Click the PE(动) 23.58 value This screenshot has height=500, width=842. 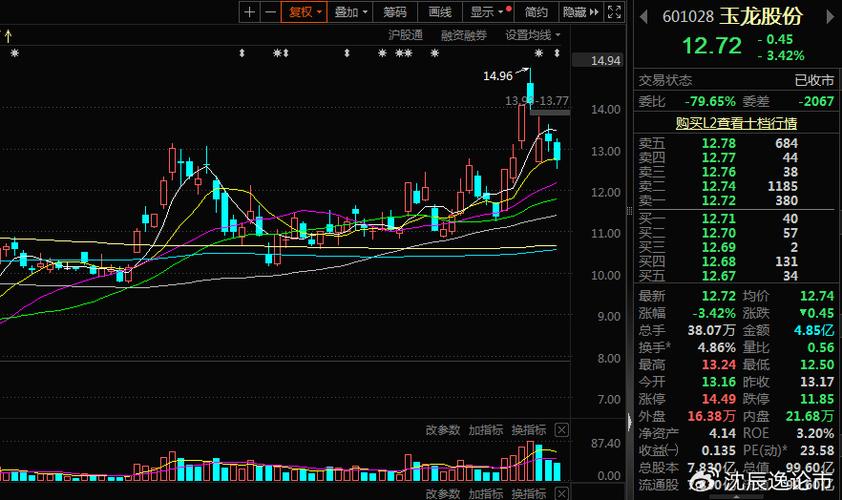[817, 450]
